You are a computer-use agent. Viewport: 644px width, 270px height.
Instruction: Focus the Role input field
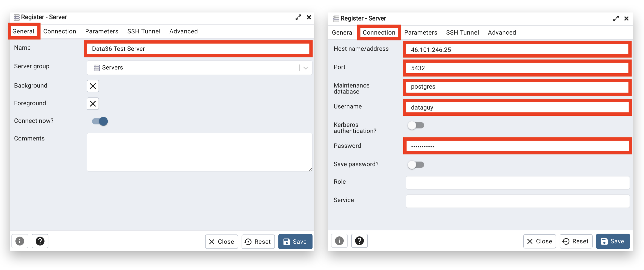point(518,183)
